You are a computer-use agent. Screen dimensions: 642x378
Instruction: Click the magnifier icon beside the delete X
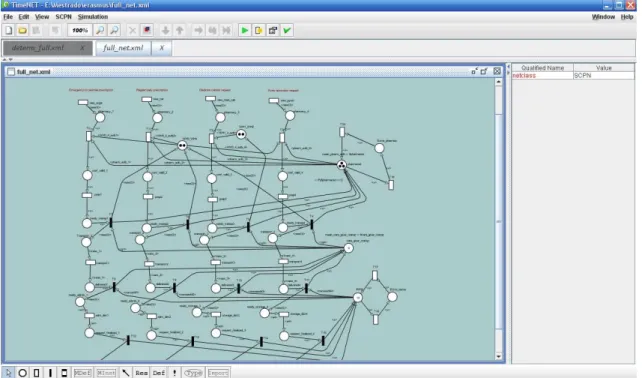click(114, 30)
